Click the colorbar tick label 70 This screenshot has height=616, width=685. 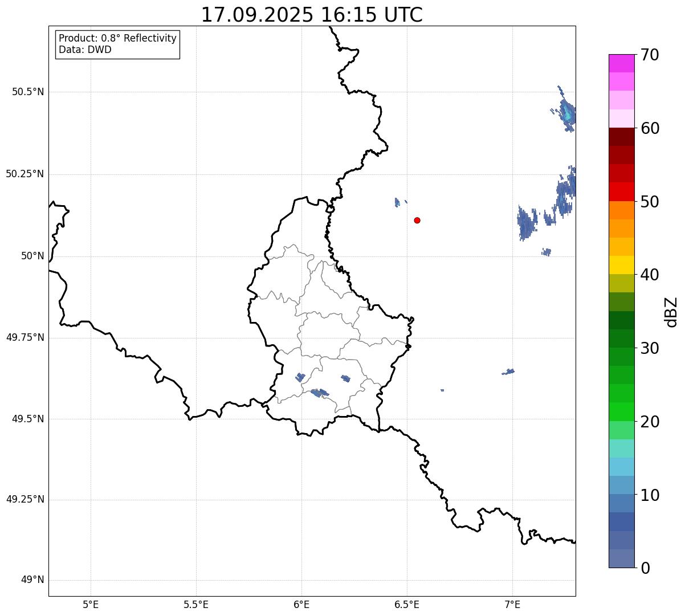(649, 55)
